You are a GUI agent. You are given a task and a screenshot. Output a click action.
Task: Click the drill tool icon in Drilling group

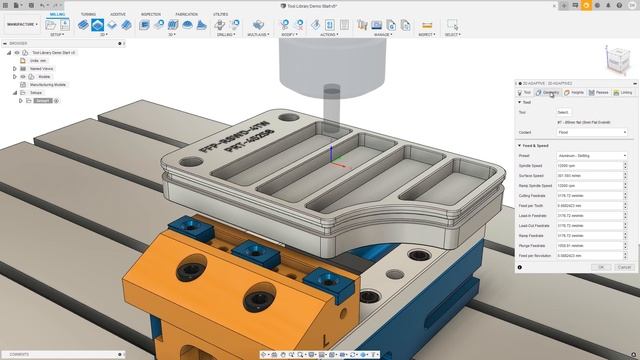point(220,25)
